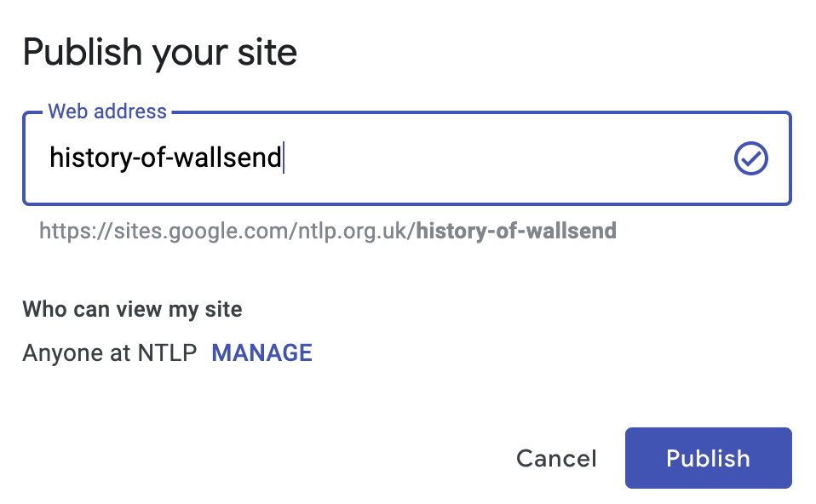Open MANAGE viewing permissions link
816x504 pixels.
(x=261, y=353)
